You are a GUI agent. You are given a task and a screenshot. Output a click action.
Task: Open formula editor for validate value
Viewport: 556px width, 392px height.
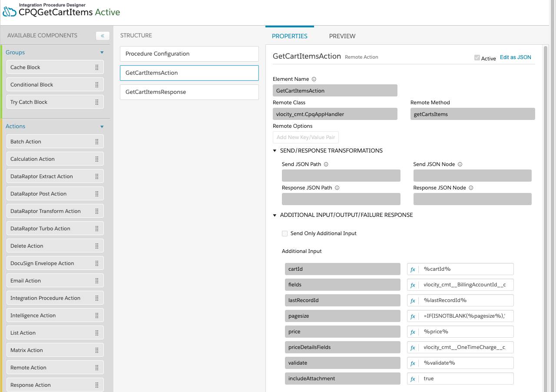[x=413, y=363]
